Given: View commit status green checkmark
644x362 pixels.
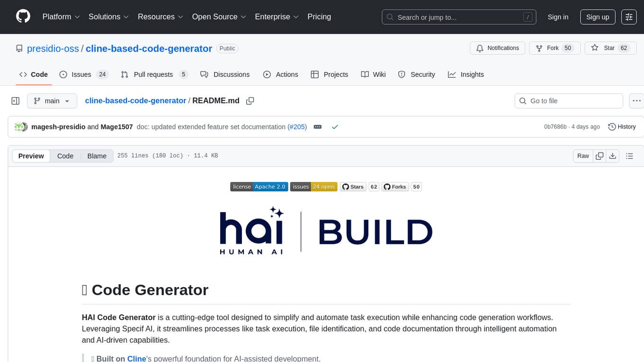Looking at the screenshot, I should coord(335,127).
